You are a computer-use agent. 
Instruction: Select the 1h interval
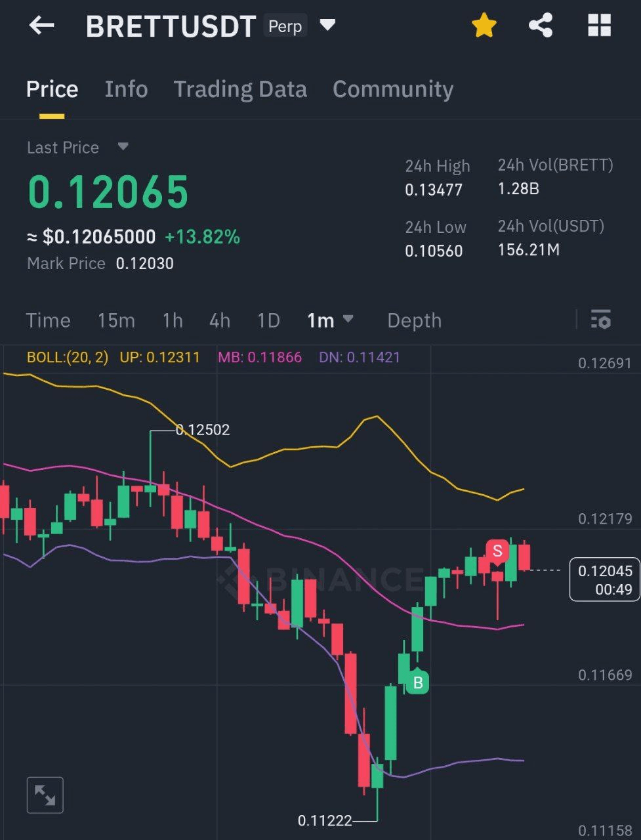(173, 320)
